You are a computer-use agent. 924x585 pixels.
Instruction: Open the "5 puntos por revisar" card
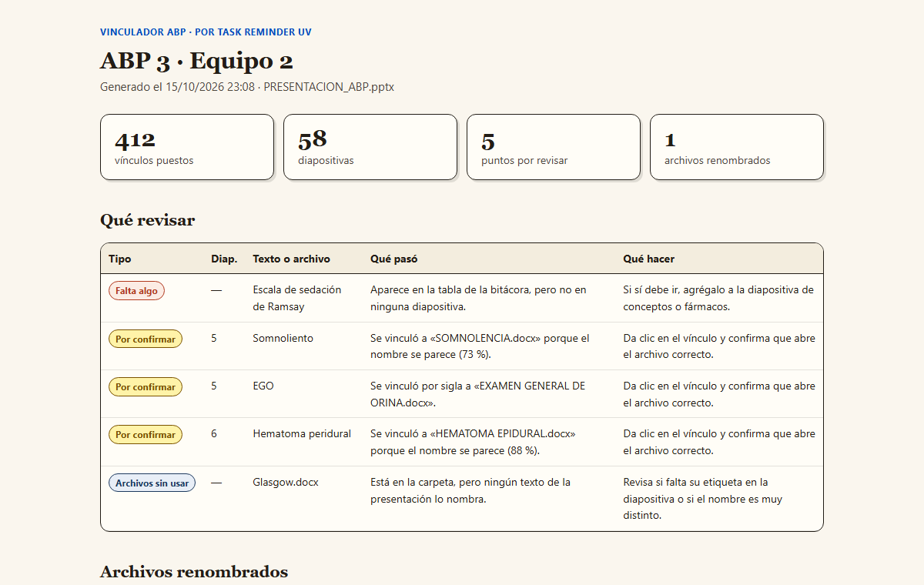(554, 147)
